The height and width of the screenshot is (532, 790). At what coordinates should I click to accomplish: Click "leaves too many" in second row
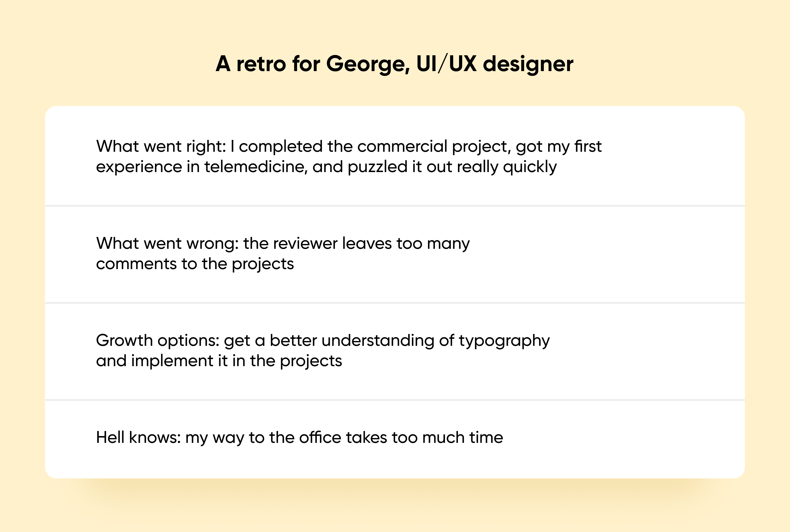point(406,244)
